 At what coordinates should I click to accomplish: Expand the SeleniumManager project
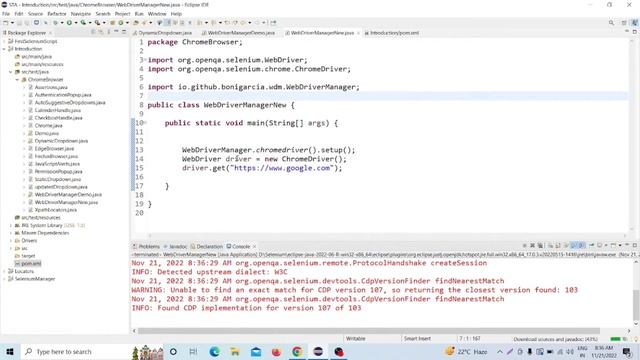click(x=4, y=279)
